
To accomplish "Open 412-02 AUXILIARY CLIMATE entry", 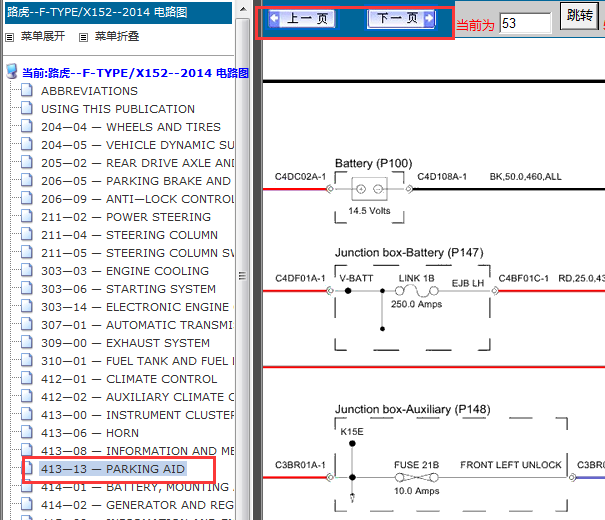I will [x=137, y=397].
